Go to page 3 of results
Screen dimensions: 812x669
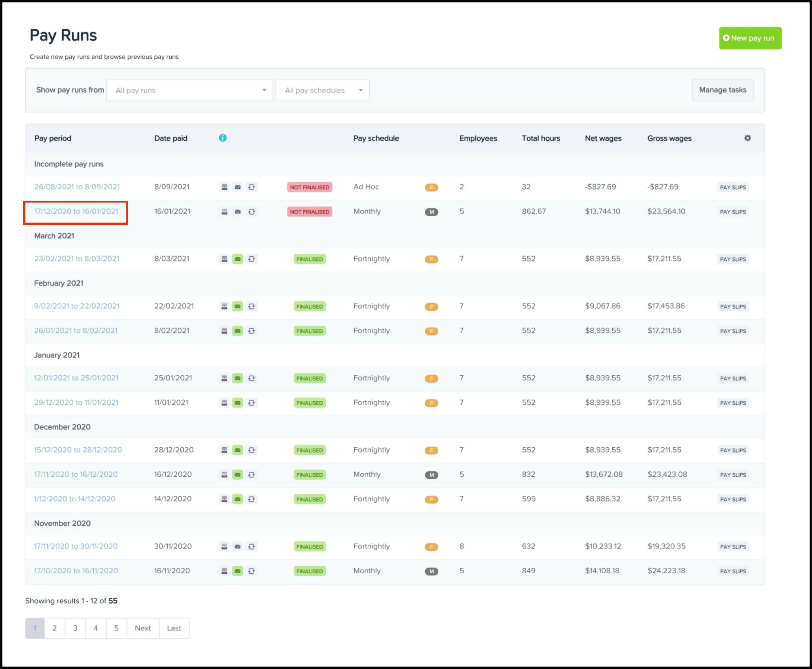[x=75, y=628]
